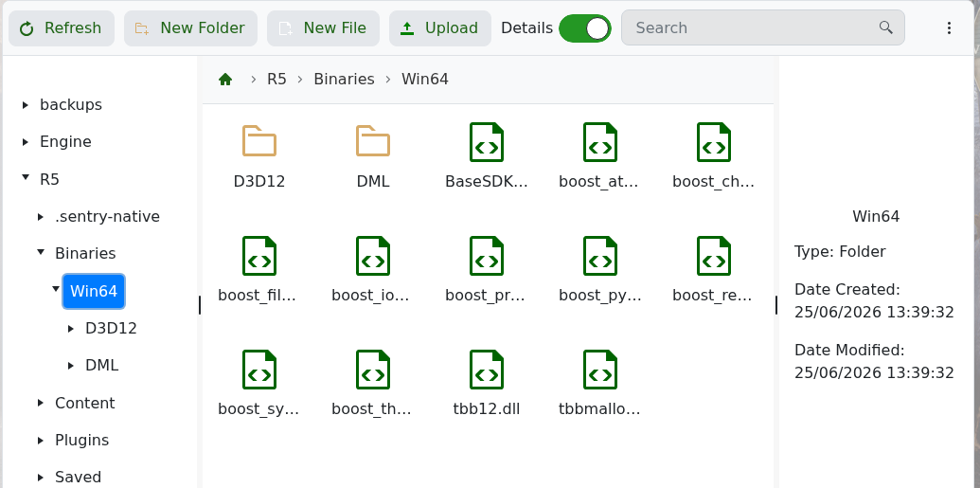The height and width of the screenshot is (488, 980).
Task: Create a New File
Action: [323, 28]
